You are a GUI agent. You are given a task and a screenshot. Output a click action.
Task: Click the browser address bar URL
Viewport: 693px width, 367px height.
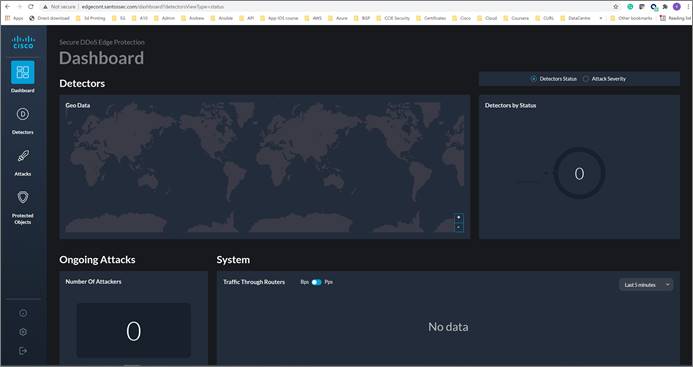coord(153,7)
